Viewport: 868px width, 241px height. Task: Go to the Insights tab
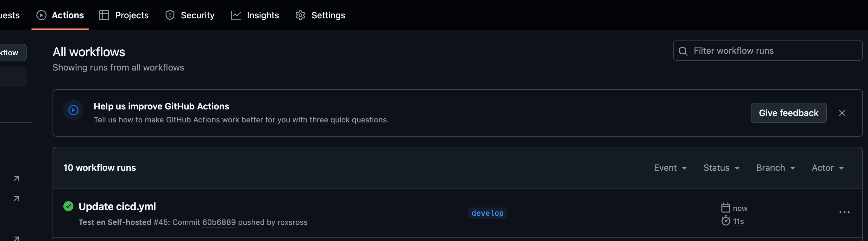(255, 15)
